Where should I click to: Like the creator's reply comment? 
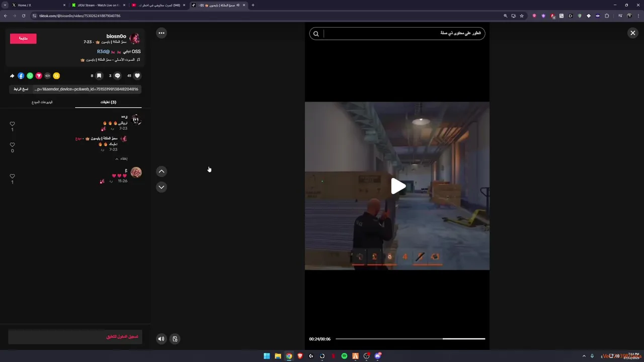coord(12,145)
